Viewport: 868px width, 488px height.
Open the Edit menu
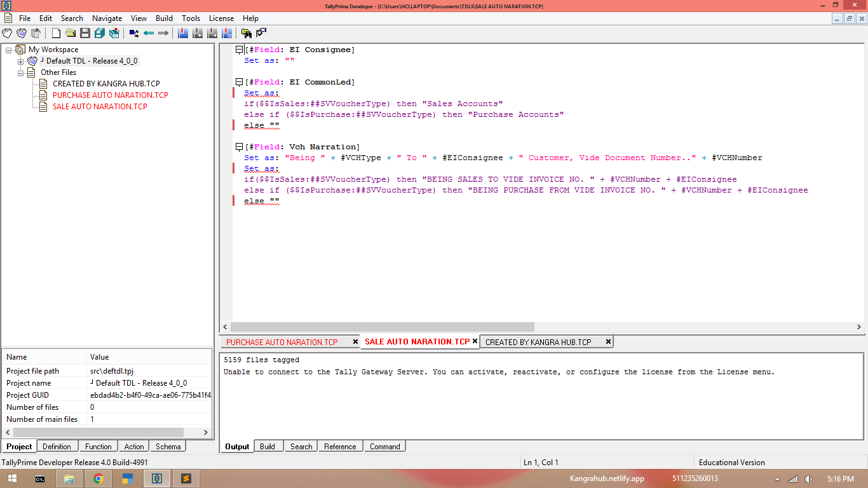click(x=46, y=18)
